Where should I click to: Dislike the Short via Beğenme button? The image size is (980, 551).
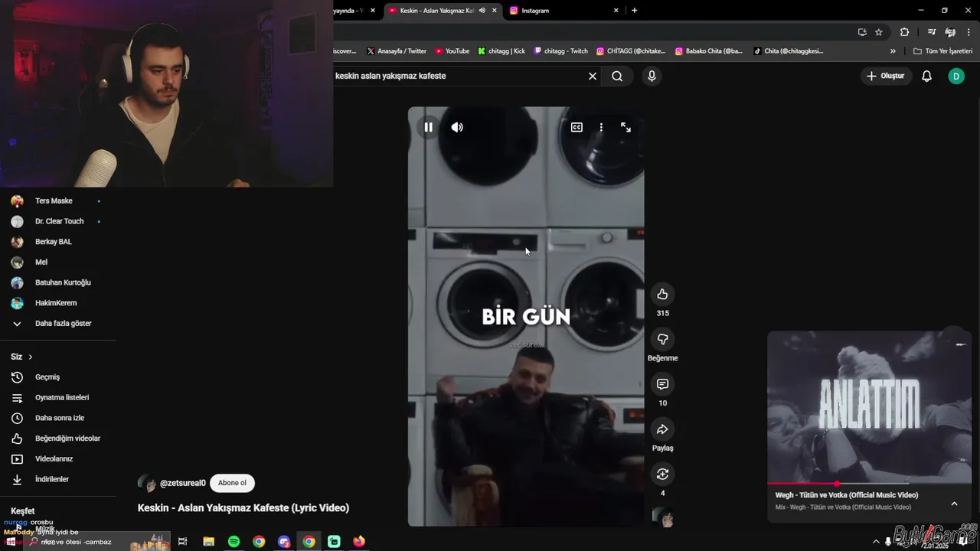point(662,339)
